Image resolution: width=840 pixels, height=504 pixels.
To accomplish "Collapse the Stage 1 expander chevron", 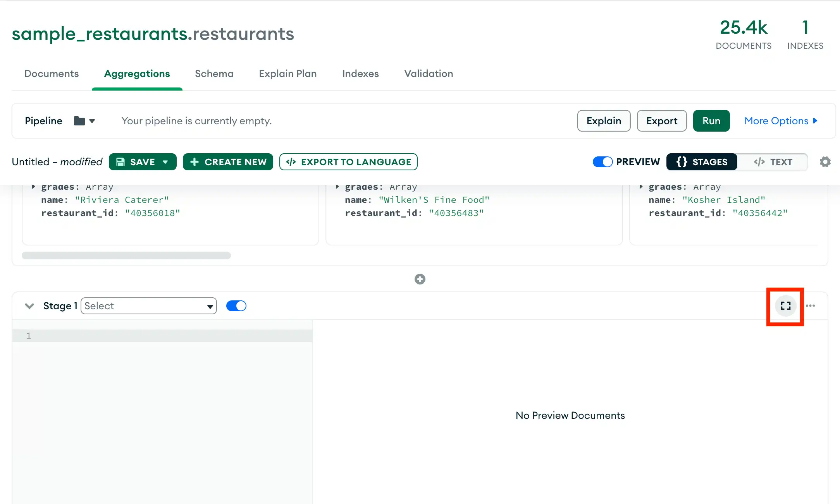I will 29,306.
